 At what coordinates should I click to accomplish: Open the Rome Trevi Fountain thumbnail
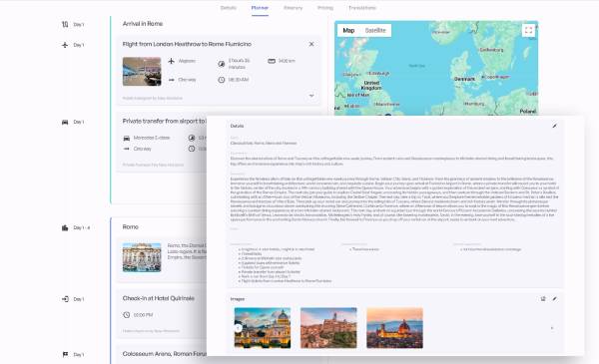tap(142, 257)
